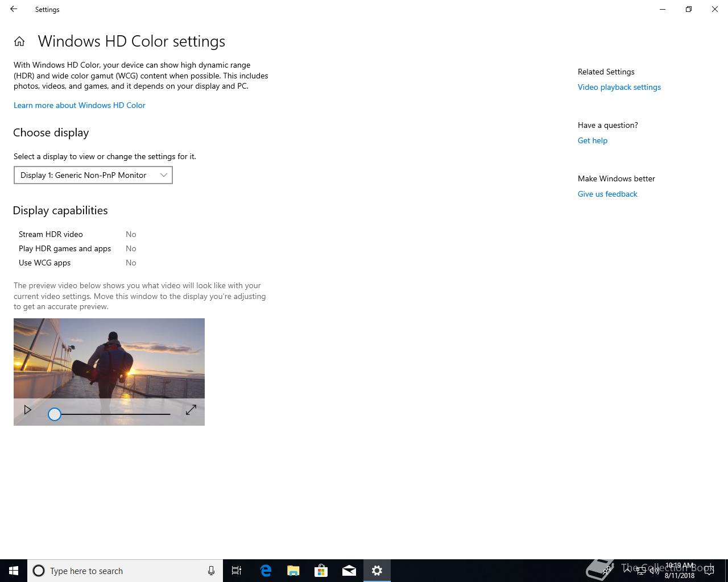The height and width of the screenshot is (582, 728).
Task: Open the Windows Start menu
Action: point(14,571)
